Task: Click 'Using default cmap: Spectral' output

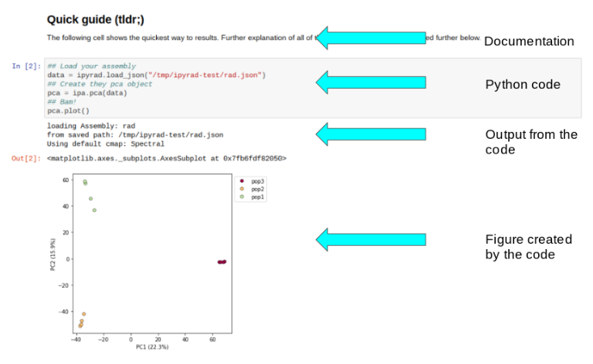Action: tap(106, 144)
